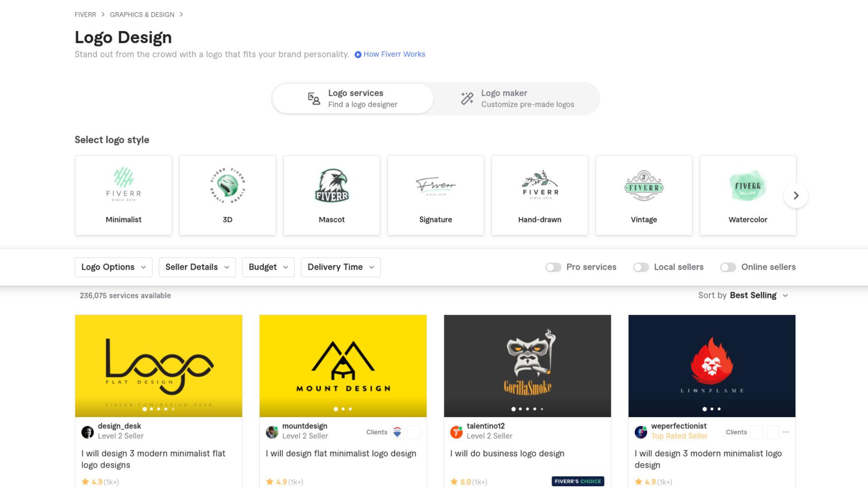
Task: Click the next arrow in logo style carousel
Action: (796, 196)
